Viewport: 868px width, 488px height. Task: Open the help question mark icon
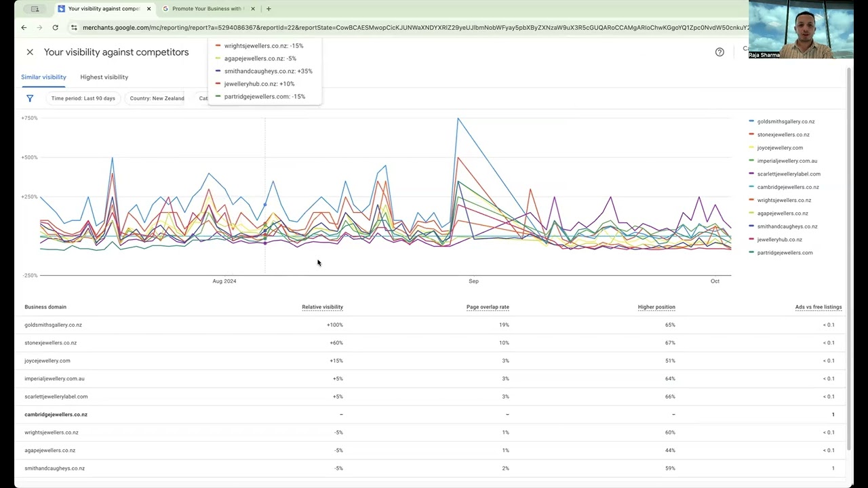coord(719,52)
